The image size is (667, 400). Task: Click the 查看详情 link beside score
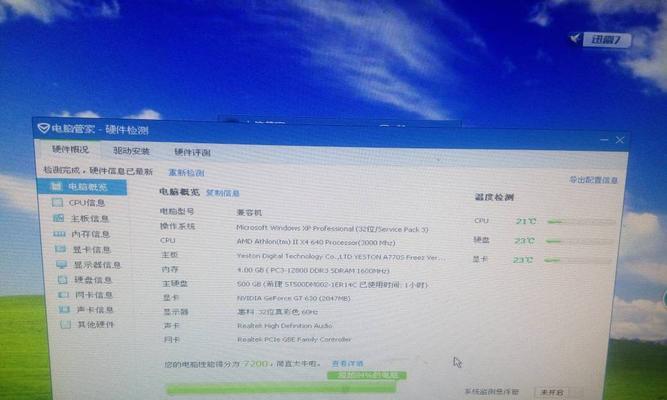pos(348,363)
